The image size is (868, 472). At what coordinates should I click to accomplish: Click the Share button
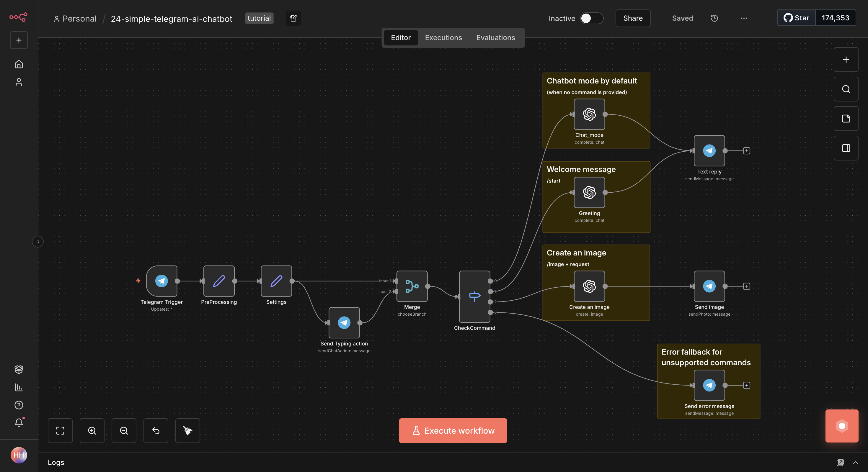[632, 18]
